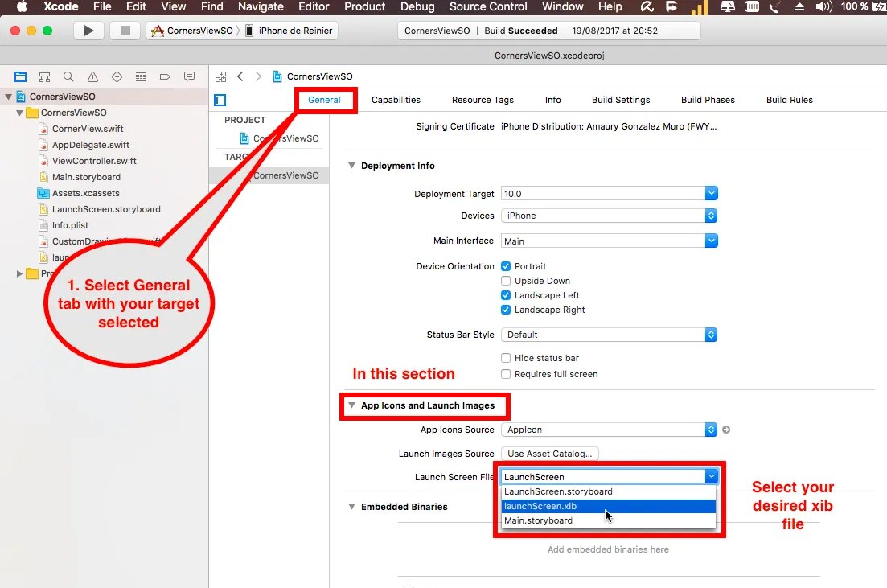Open the Breakpoint navigator icon
887x588 pixels.
point(165,76)
